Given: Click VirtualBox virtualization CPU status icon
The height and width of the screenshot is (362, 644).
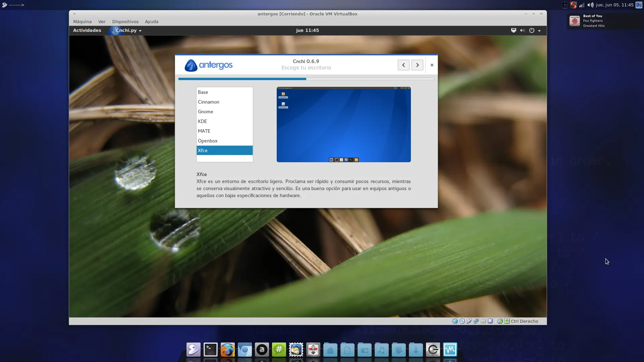Looking at the screenshot, I should click(490, 321).
